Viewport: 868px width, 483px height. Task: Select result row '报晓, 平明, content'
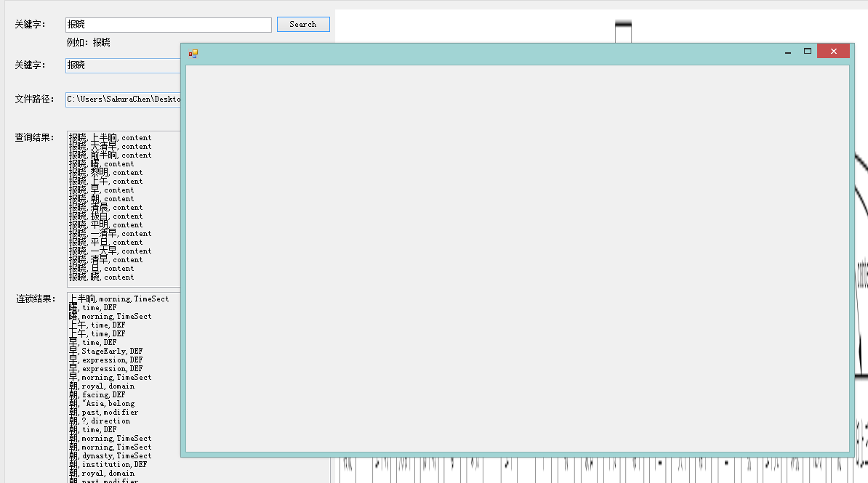(x=105, y=225)
